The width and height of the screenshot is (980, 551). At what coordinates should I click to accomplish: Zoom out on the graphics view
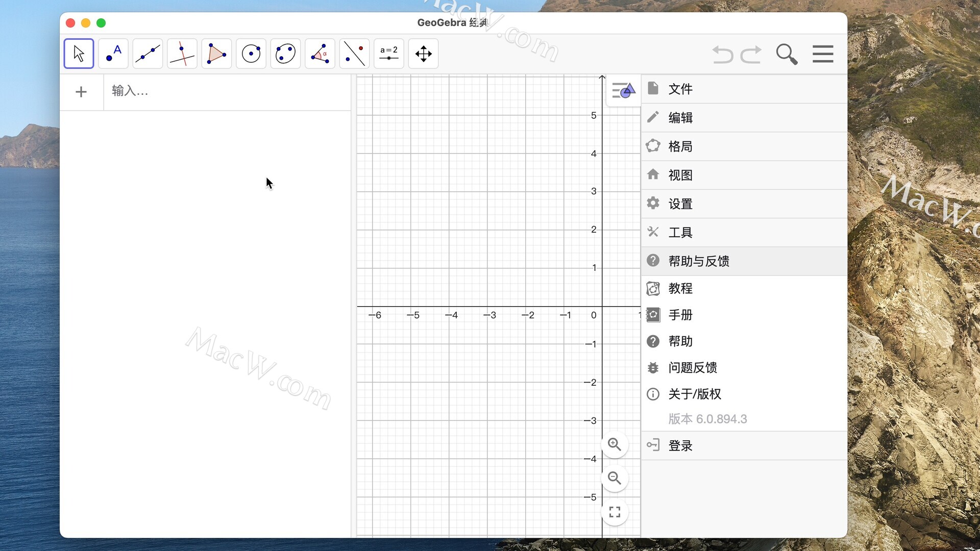pyautogui.click(x=615, y=478)
